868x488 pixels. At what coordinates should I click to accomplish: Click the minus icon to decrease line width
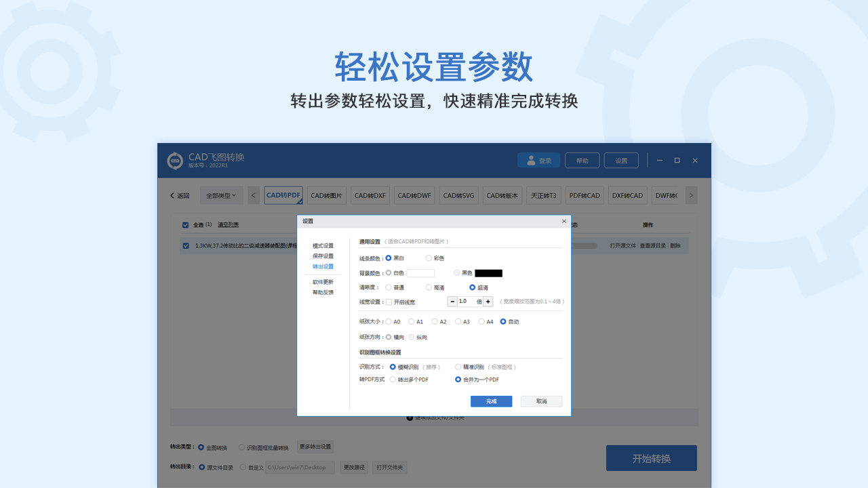[x=452, y=301]
